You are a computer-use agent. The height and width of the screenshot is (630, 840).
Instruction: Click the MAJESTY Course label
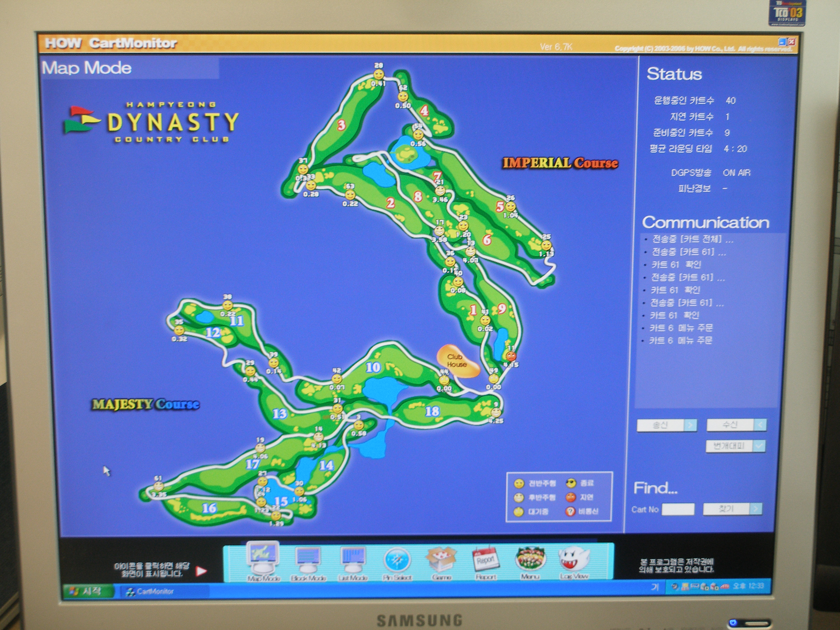[x=146, y=404]
